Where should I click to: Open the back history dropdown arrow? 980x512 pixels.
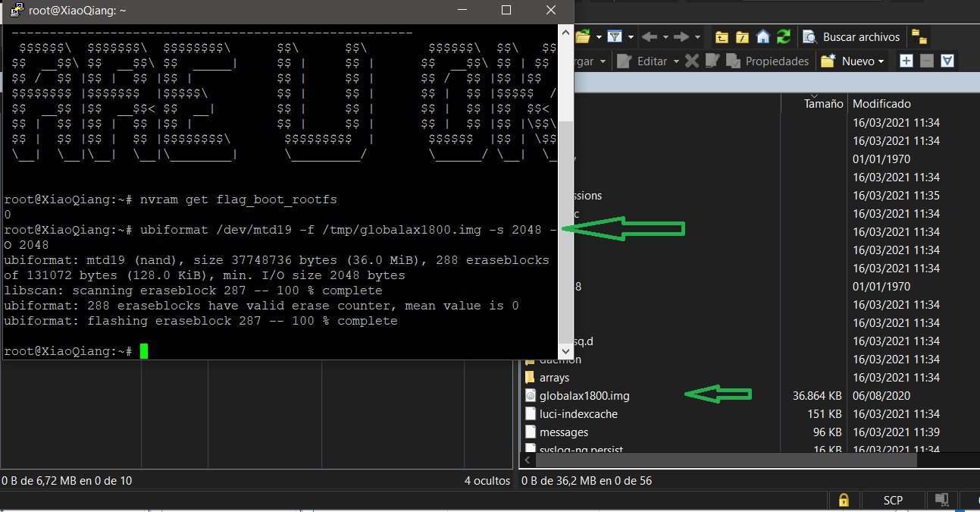pyautogui.click(x=665, y=36)
